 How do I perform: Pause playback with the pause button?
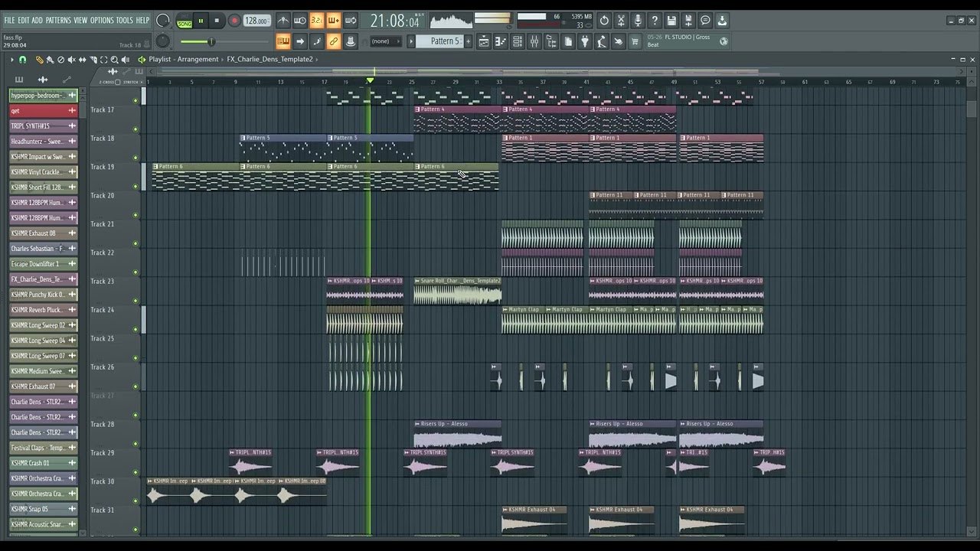point(201,21)
